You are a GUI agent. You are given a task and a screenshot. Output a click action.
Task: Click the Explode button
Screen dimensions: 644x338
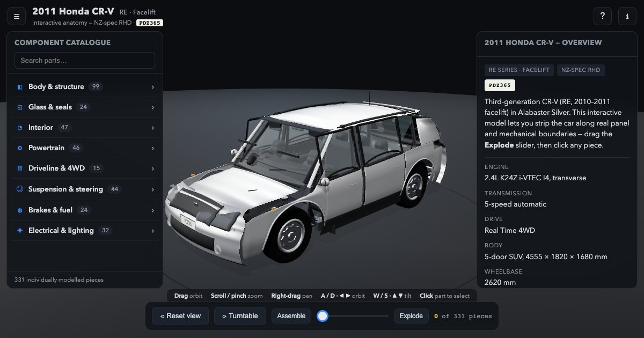(x=411, y=316)
